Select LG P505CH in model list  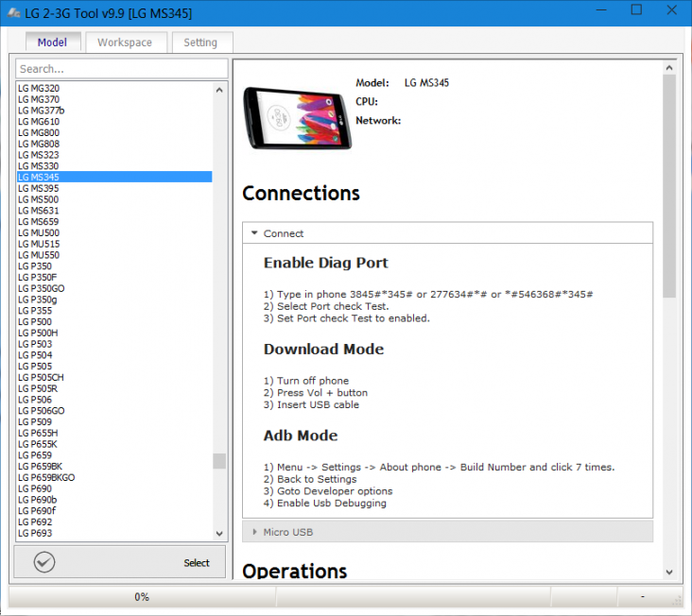coord(114,378)
